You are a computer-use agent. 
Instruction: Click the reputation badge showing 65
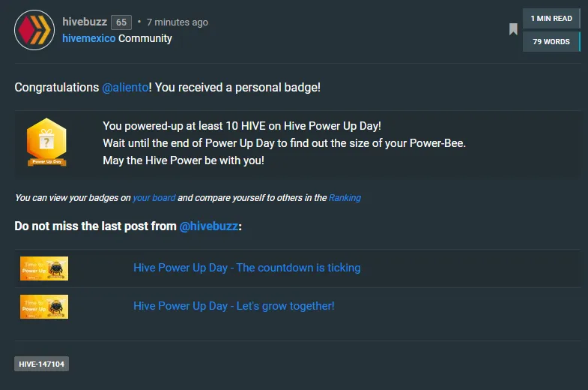coord(121,22)
